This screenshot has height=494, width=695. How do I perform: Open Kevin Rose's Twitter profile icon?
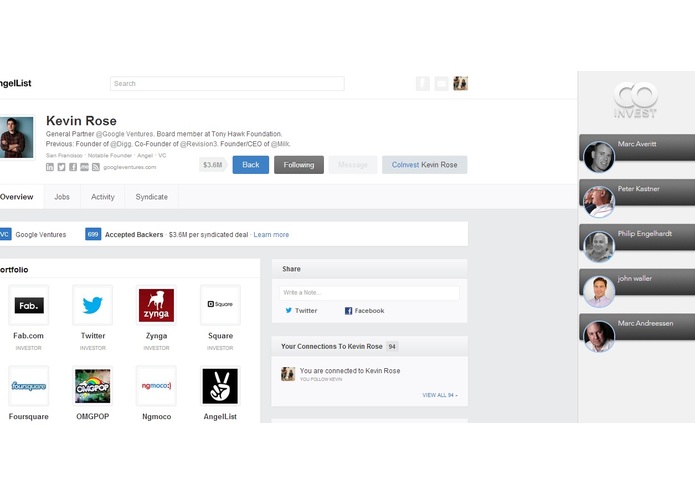click(x=61, y=167)
